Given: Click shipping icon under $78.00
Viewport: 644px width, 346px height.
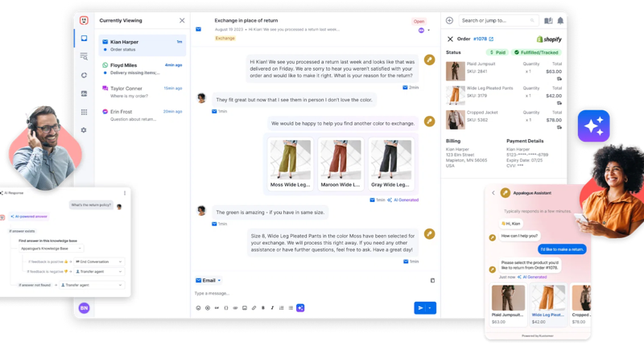Looking at the screenshot, I should coord(559,127).
